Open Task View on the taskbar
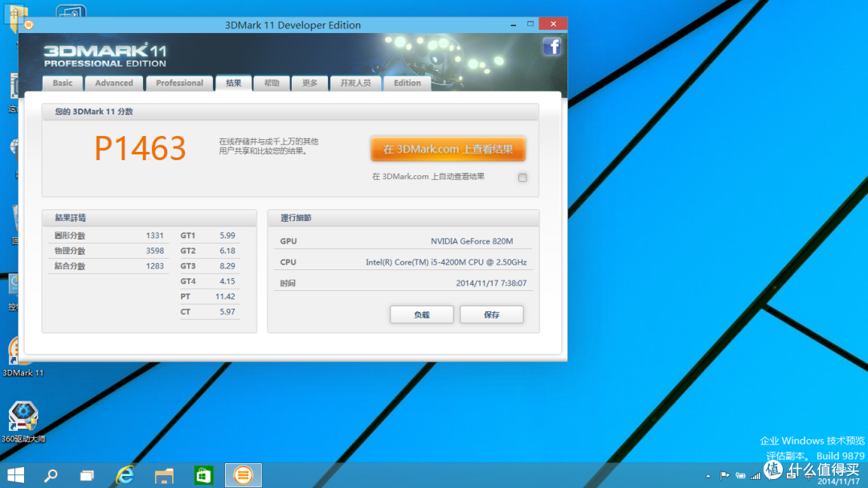This screenshot has height=488, width=868. pyautogui.click(x=87, y=475)
